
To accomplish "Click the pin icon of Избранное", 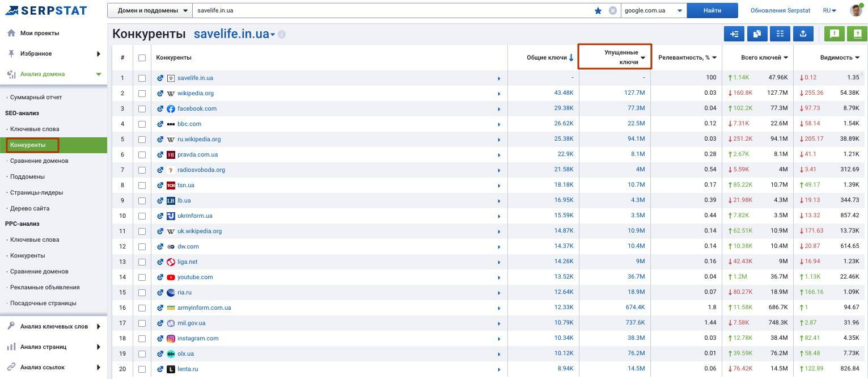I will point(11,53).
